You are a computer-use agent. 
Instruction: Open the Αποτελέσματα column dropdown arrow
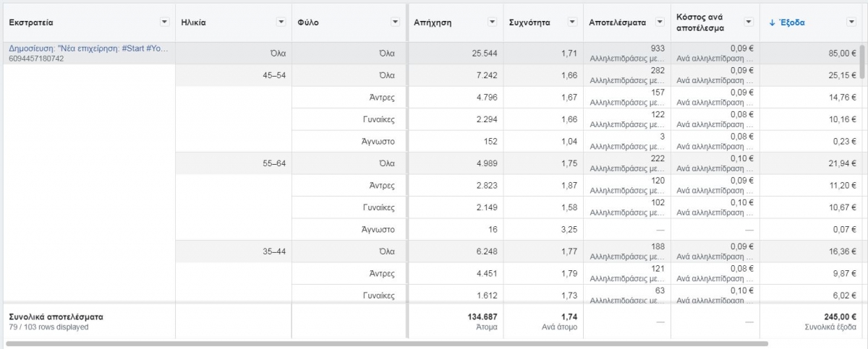tap(660, 22)
